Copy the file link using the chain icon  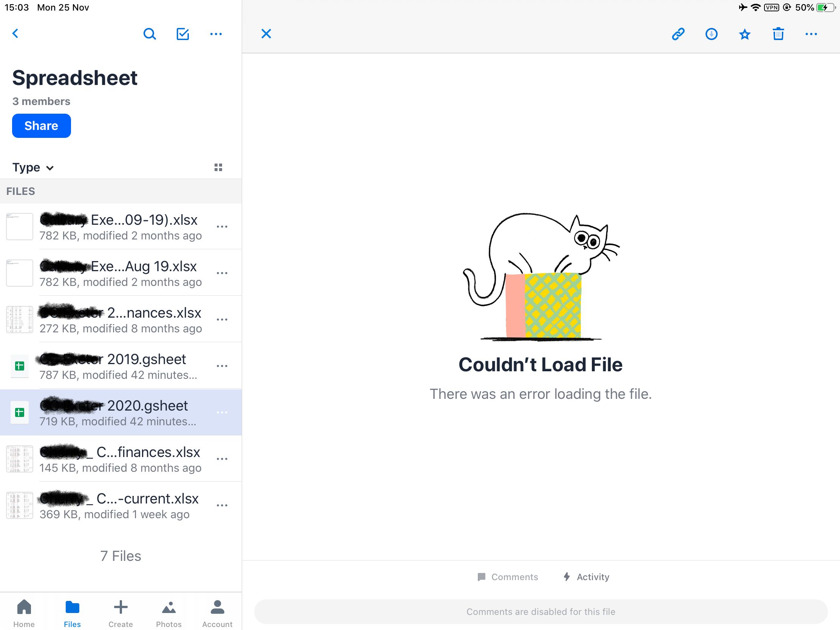click(x=678, y=34)
